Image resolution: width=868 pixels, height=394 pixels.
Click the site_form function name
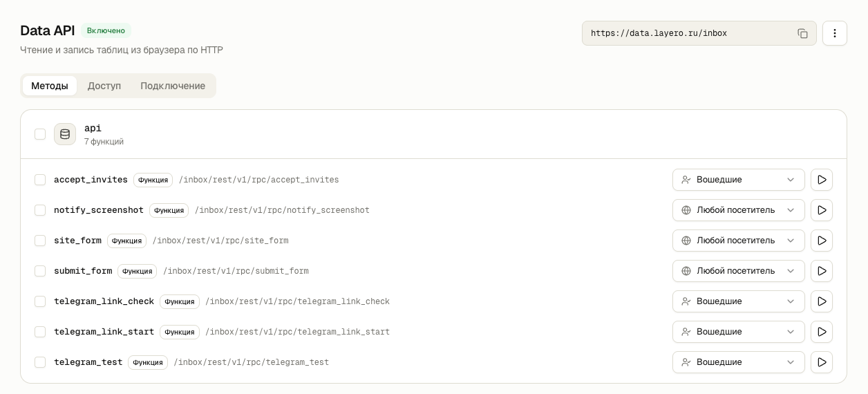pos(77,241)
